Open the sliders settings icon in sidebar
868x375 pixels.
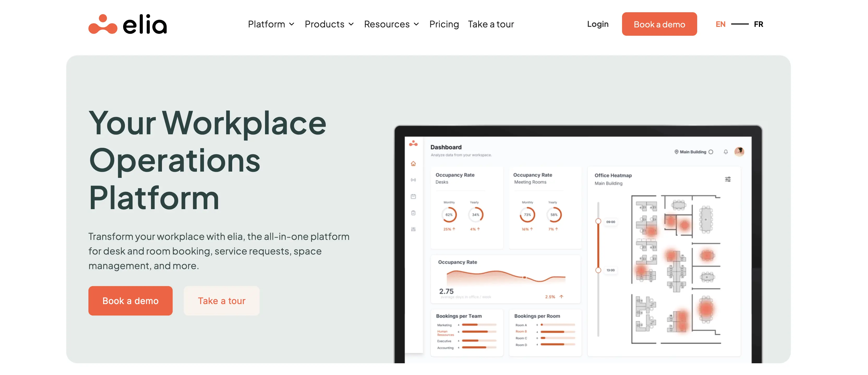click(413, 229)
